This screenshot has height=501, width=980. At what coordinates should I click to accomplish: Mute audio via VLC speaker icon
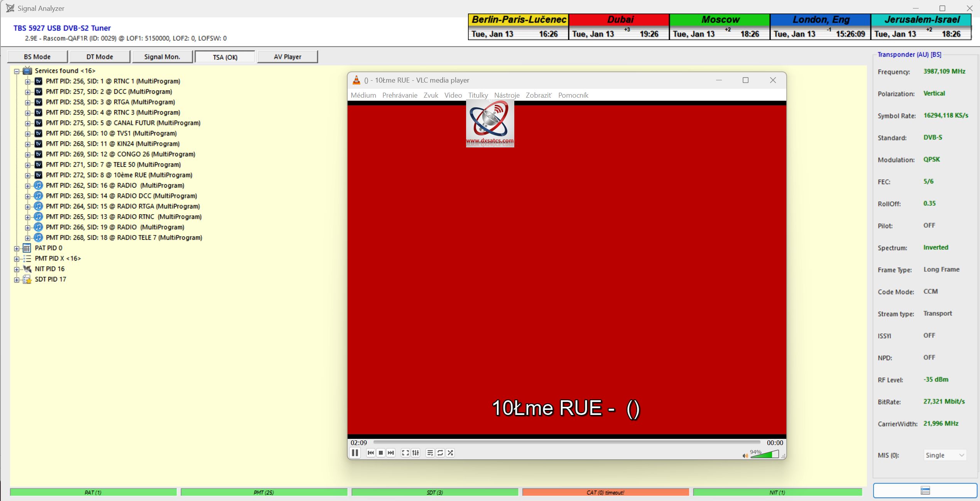[745, 456]
